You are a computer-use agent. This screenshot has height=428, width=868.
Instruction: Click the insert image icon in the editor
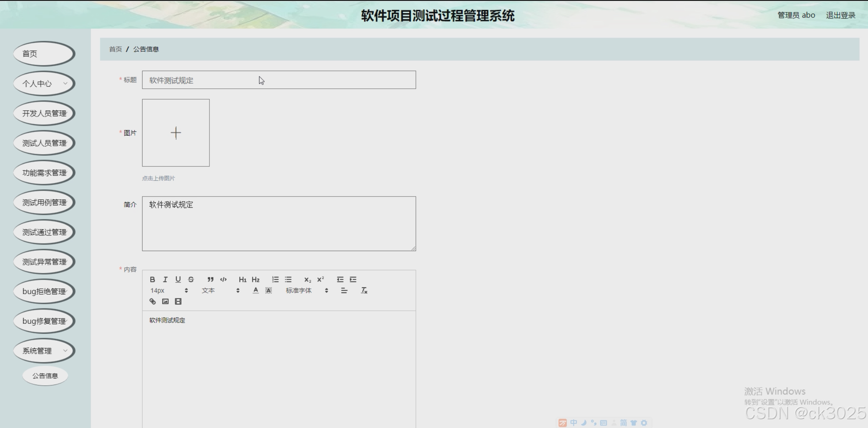pos(165,301)
